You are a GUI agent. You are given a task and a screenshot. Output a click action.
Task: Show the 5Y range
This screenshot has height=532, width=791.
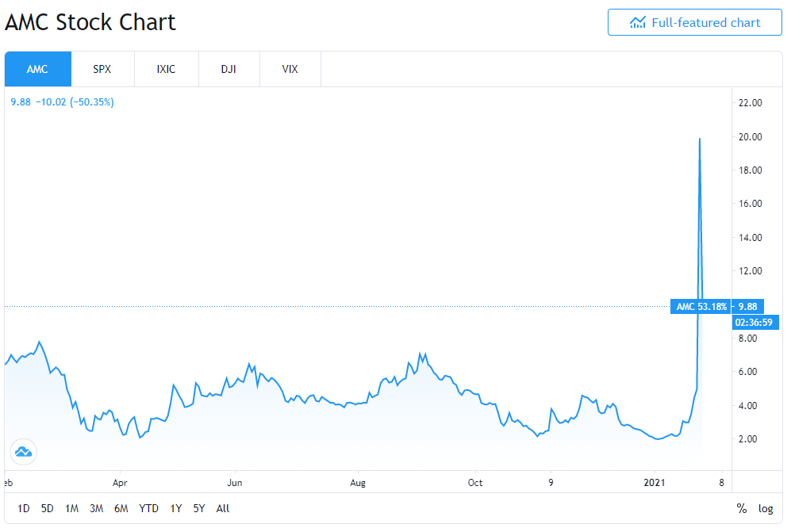point(199,508)
